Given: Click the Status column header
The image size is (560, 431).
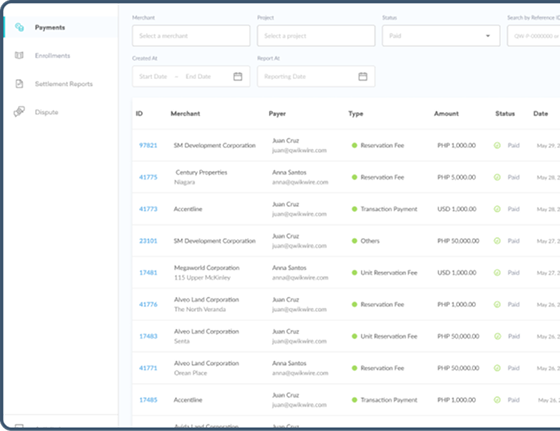Looking at the screenshot, I should pyautogui.click(x=505, y=114).
